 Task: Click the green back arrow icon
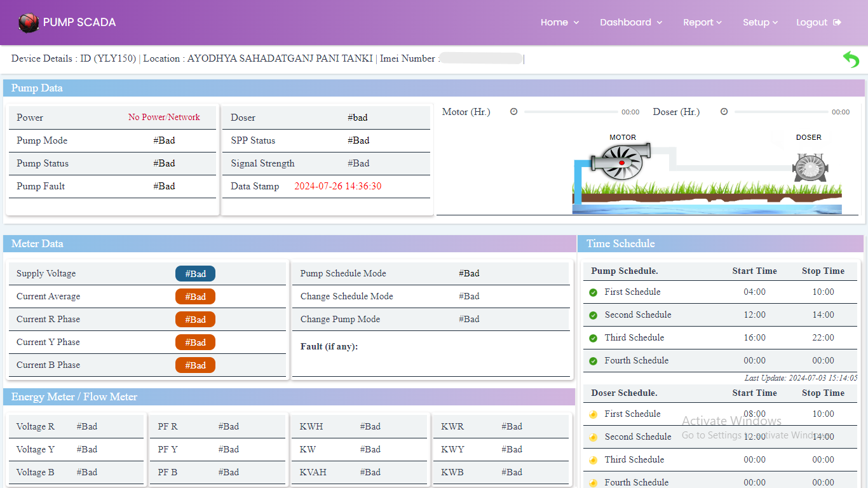[x=851, y=60]
